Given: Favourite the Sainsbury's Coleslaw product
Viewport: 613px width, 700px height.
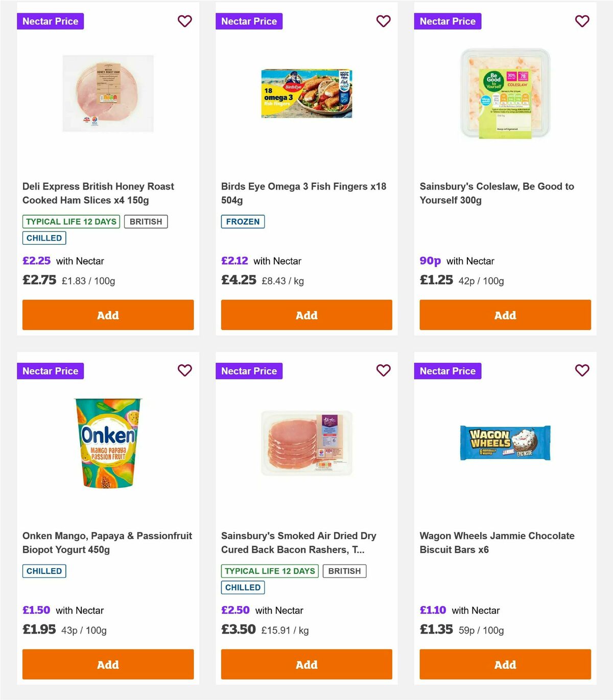Looking at the screenshot, I should click(x=582, y=21).
